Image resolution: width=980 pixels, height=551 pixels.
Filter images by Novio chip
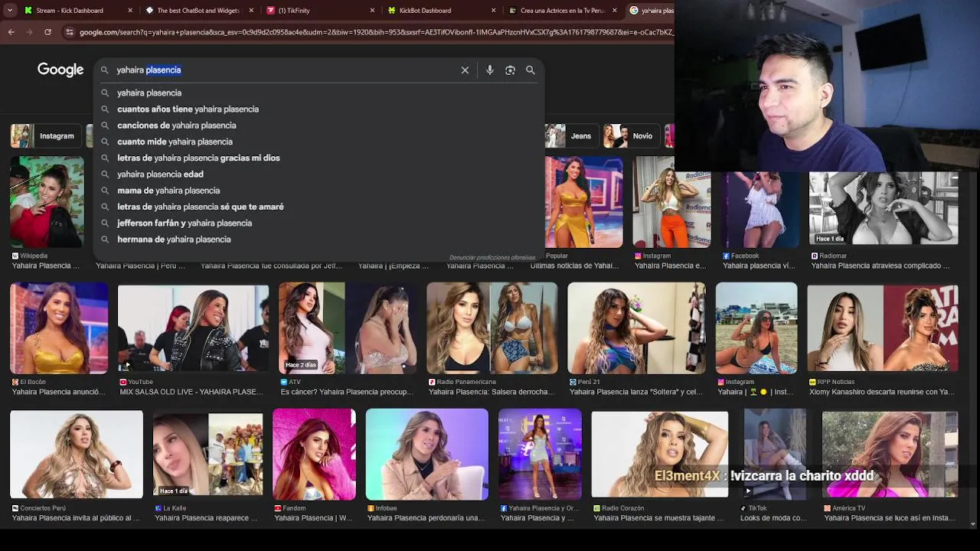pyautogui.click(x=631, y=136)
